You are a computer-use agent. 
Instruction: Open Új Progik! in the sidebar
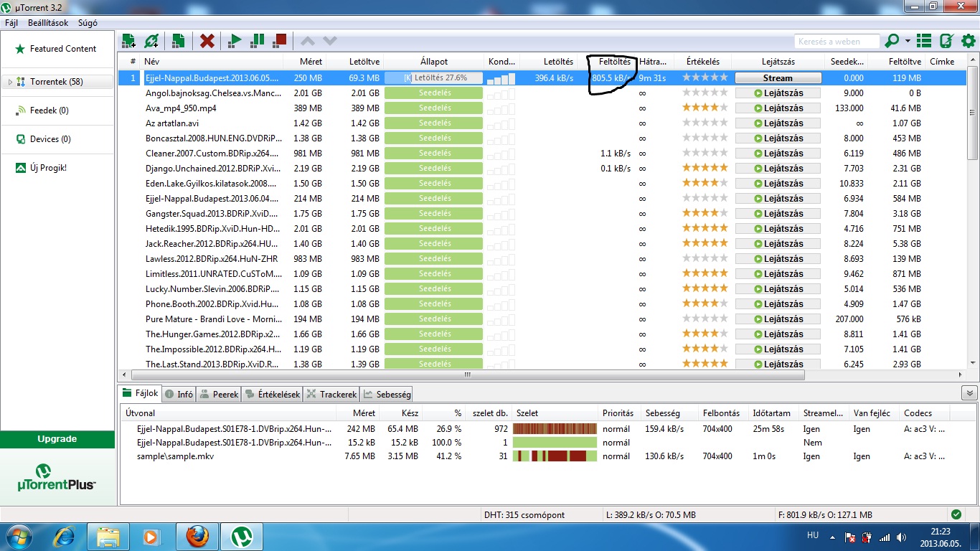pos(49,168)
